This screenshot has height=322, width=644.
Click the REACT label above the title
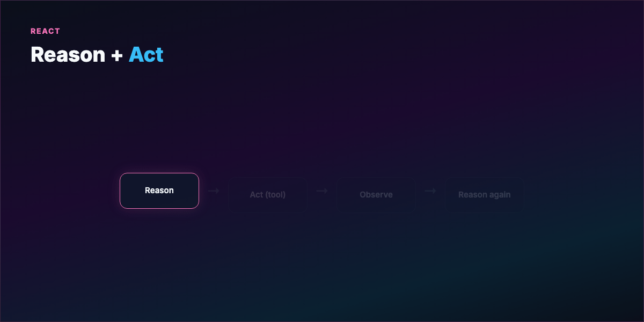46,31
